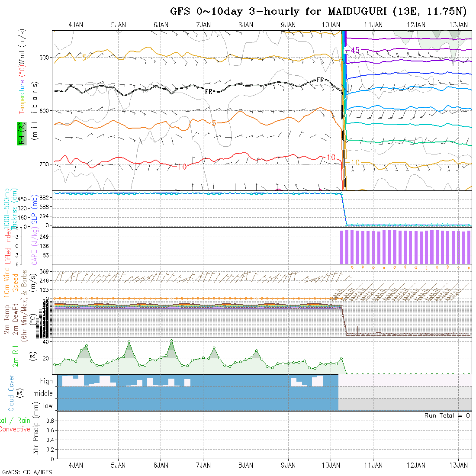Screen dimensions: 476x476
Task: Click the 4JAN label on the bottom date axis
Action: 76,465
